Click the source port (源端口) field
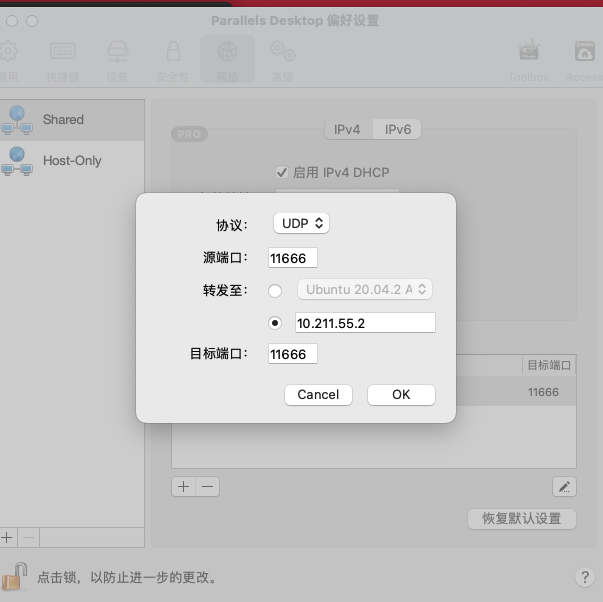This screenshot has height=602, width=603. (293, 258)
